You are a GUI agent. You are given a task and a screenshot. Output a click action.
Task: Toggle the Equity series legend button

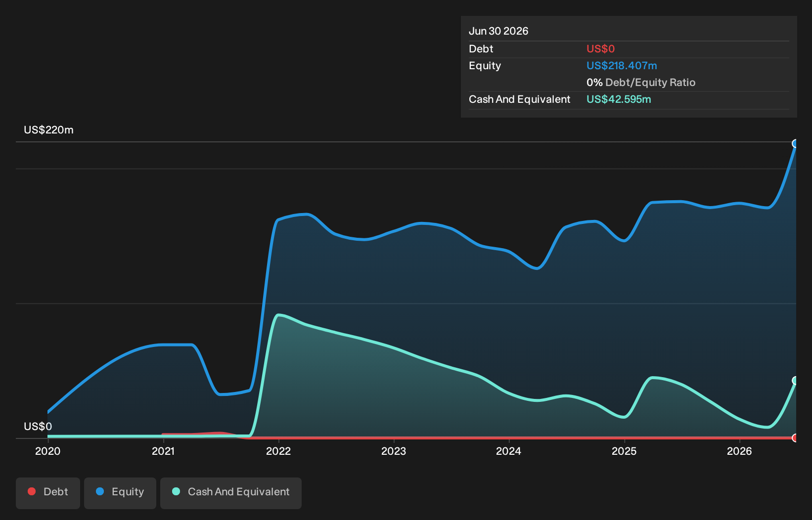click(x=120, y=493)
